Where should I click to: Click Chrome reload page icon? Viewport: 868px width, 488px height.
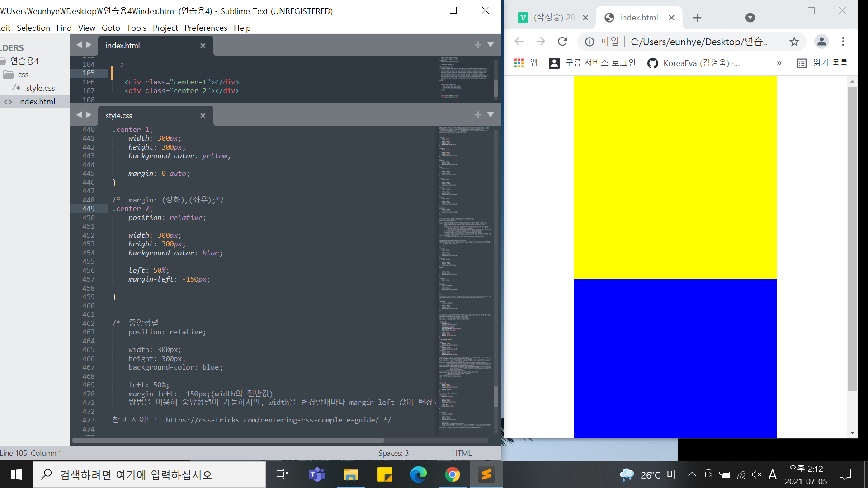coord(562,42)
